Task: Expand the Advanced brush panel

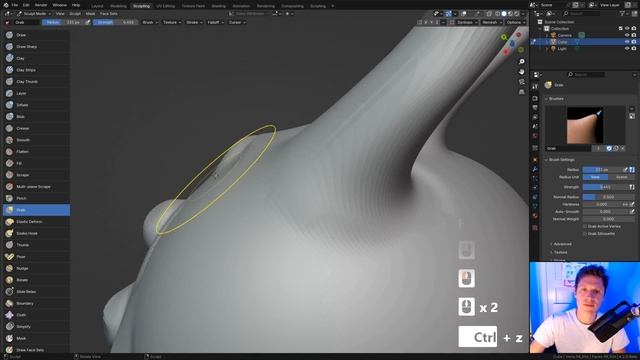Action: tap(562, 244)
